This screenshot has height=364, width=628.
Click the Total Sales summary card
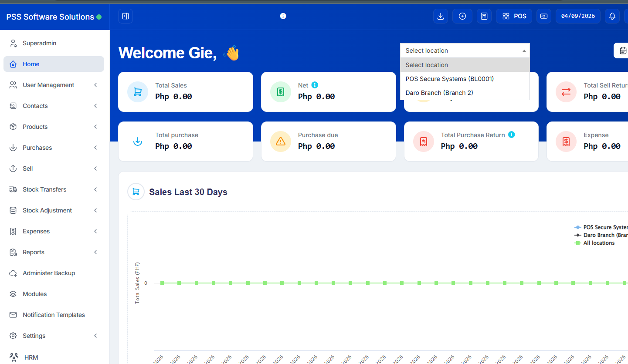186,92
